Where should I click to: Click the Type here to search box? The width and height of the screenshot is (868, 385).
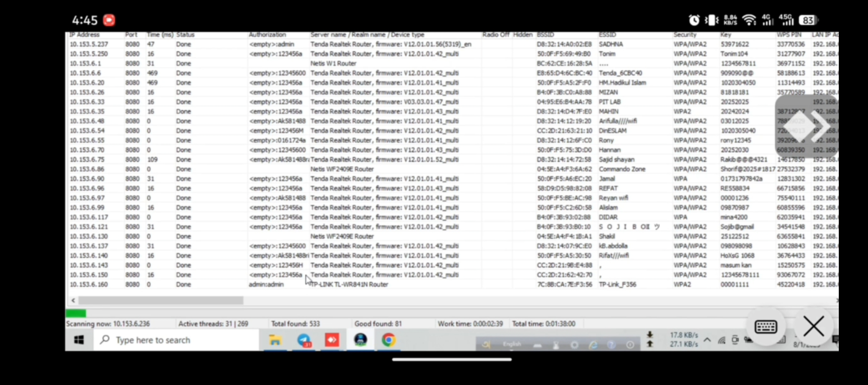coord(176,340)
